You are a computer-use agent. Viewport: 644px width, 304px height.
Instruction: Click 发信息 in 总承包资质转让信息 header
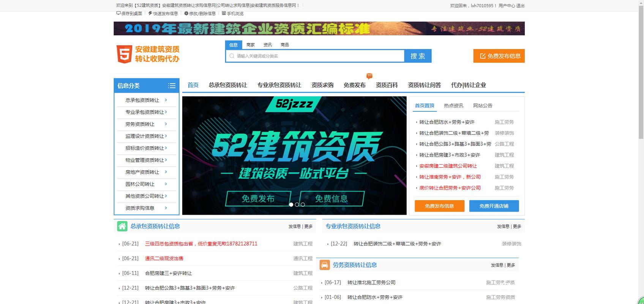294,226
